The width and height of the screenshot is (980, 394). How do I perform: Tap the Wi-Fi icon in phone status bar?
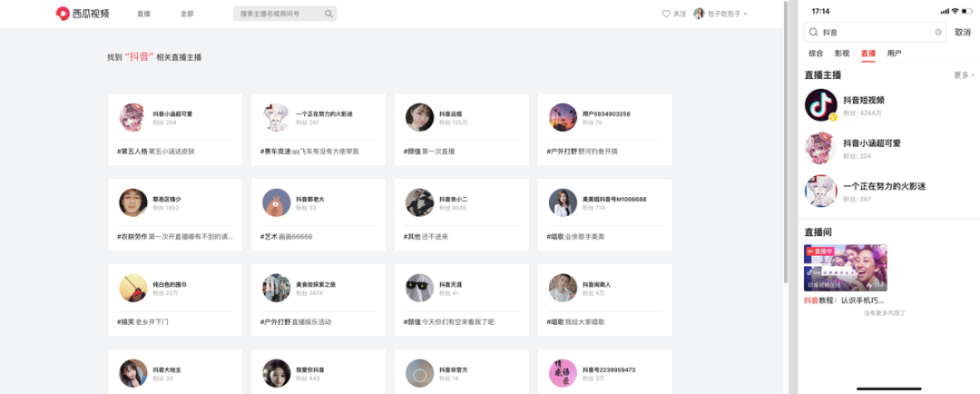[x=955, y=11]
